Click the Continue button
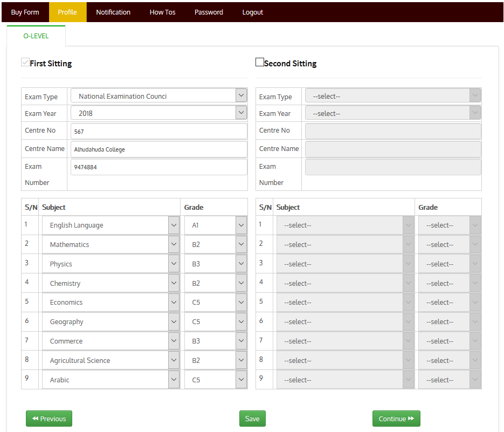Image resolution: width=504 pixels, height=432 pixels. point(396,419)
